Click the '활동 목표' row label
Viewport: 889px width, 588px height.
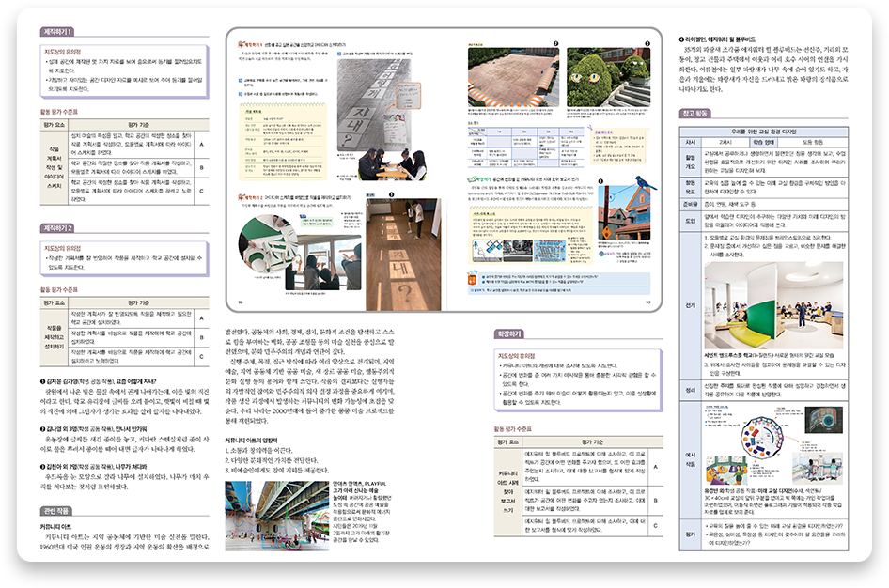tap(690, 187)
